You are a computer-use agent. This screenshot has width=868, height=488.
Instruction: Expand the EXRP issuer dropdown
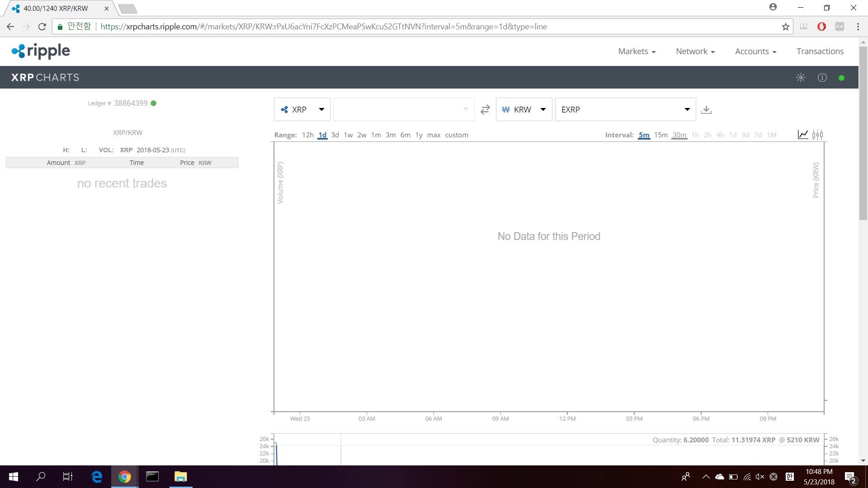625,110
